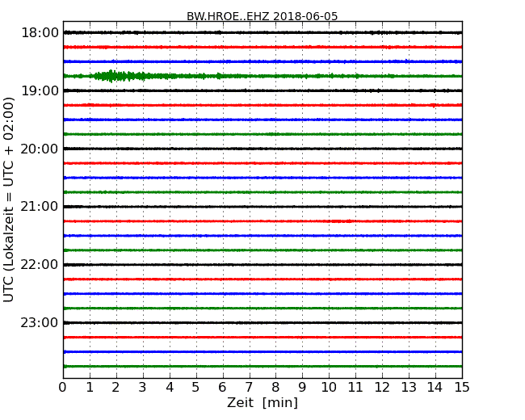Select the 20:00 y-axis tick label
The height and width of the screenshot is (420, 525).
point(40,149)
